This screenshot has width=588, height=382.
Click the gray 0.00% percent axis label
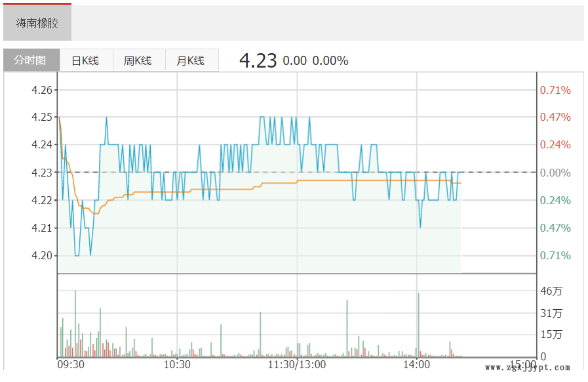point(555,173)
